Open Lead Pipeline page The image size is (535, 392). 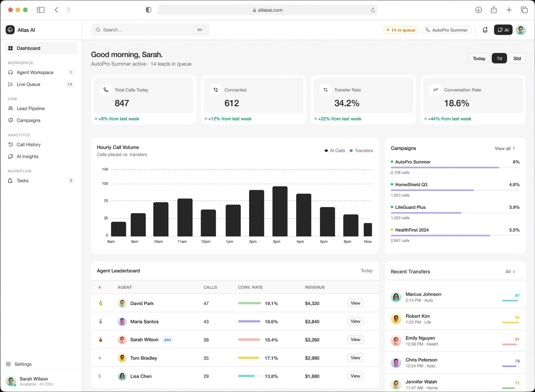[x=41, y=108]
